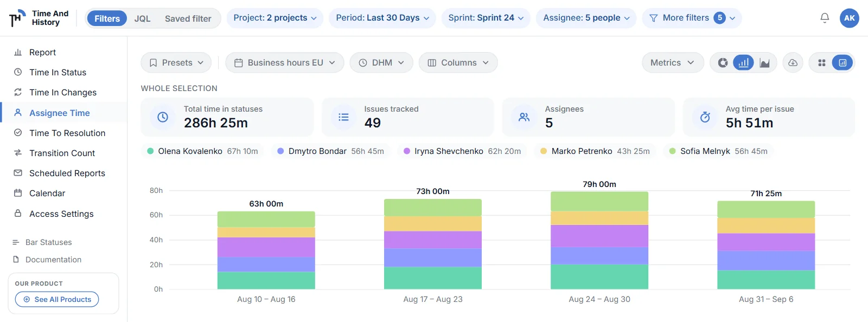Click the Transition Count arrows icon
The image size is (868, 322).
point(18,153)
